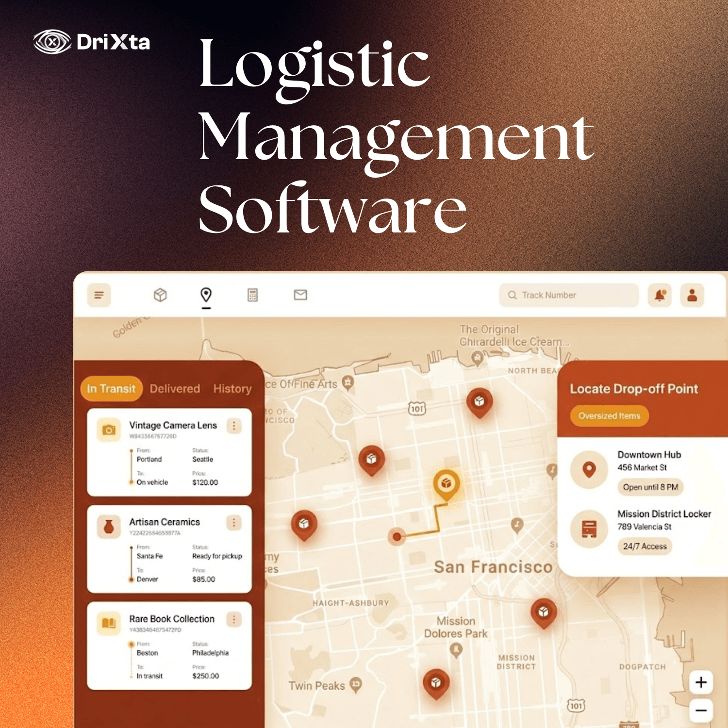The image size is (728, 728).
Task: Click the vase icon on Artisan Ceramics card
Action: tap(109, 527)
